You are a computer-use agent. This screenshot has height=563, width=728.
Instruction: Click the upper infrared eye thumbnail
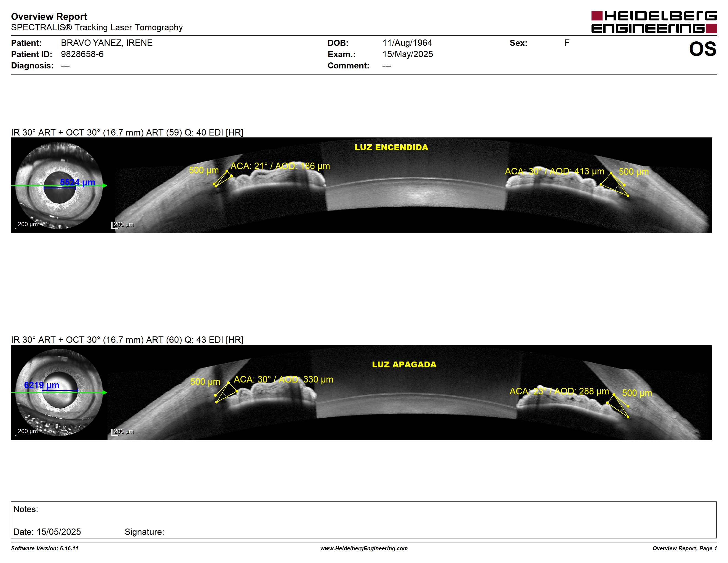click(59, 185)
